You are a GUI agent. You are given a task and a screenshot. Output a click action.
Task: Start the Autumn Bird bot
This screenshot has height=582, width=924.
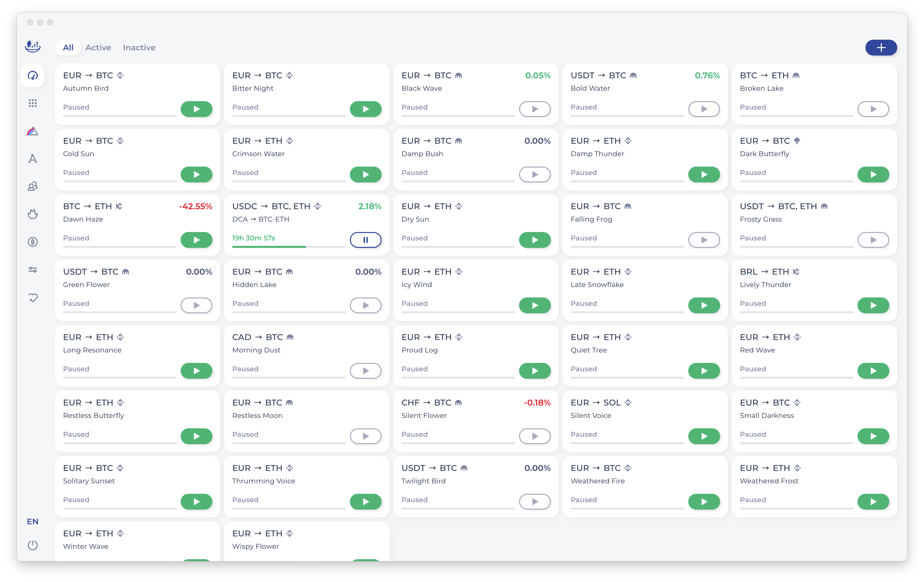coord(196,109)
